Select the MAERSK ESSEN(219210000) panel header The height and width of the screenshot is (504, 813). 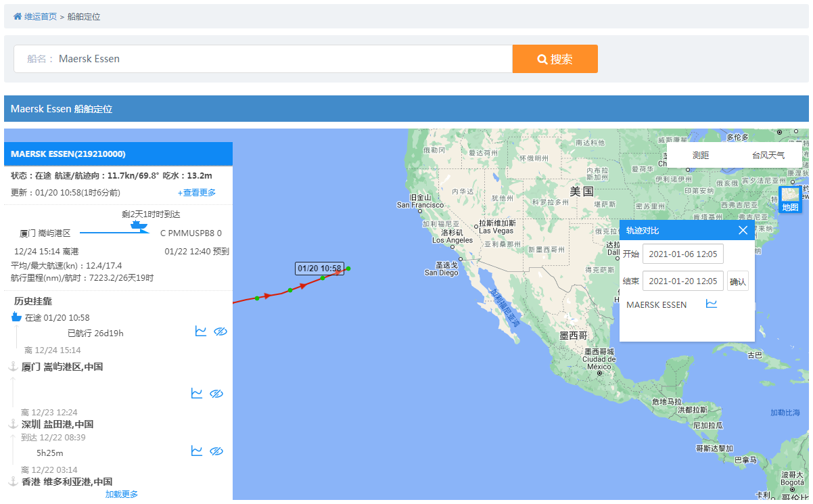click(x=118, y=154)
